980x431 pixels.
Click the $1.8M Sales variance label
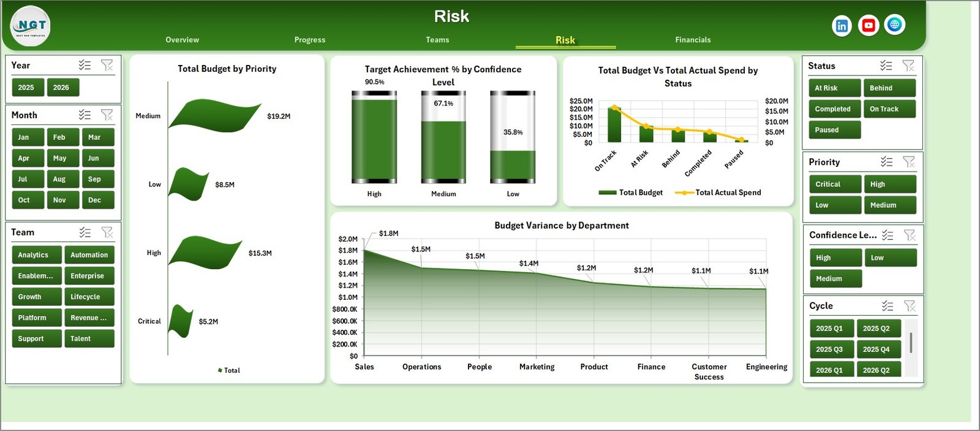tap(388, 234)
